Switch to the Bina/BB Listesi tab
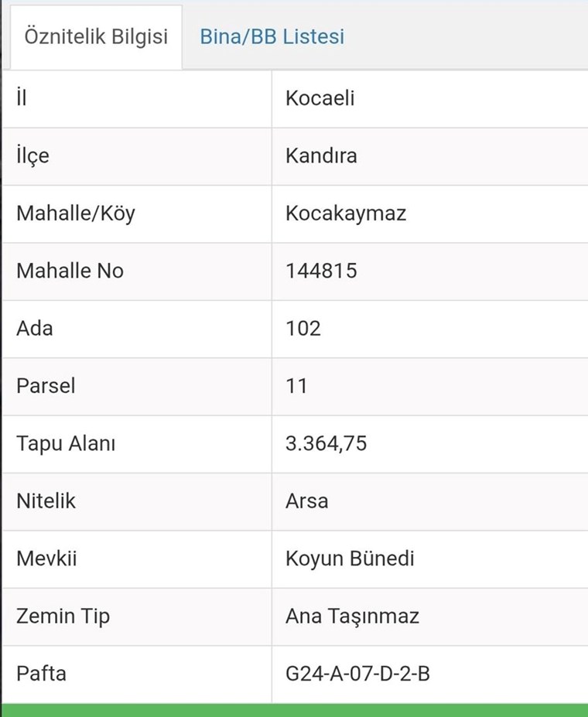 [272, 37]
